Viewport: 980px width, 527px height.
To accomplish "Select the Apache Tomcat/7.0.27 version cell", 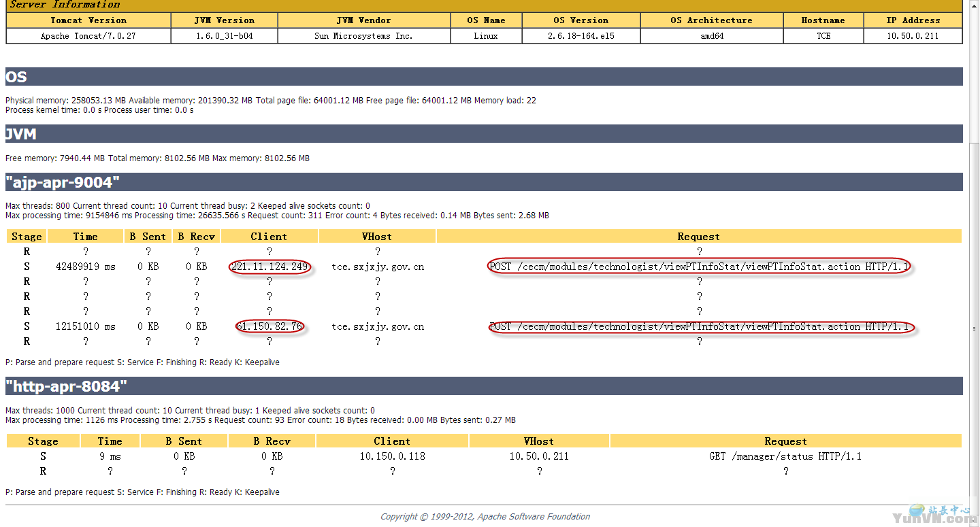I will coord(88,36).
